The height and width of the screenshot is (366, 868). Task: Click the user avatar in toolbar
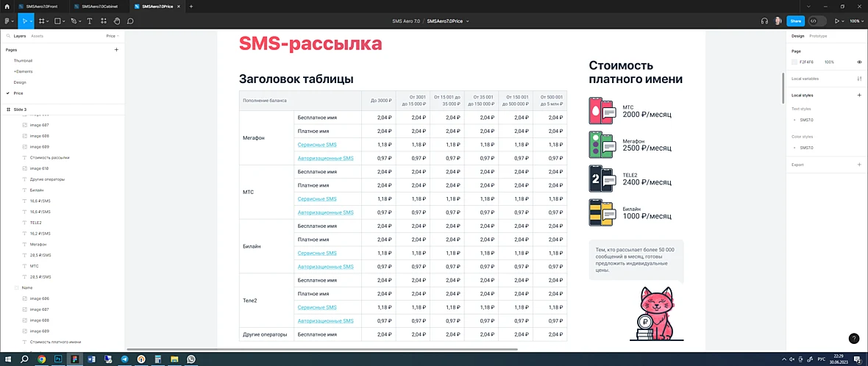(x=778, y=21)
